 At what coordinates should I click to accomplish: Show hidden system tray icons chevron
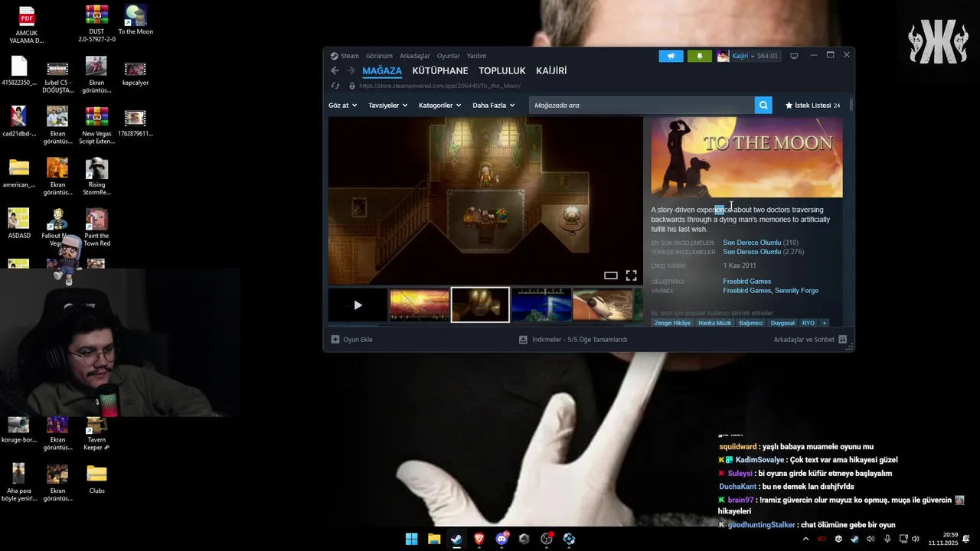(805, 539)
